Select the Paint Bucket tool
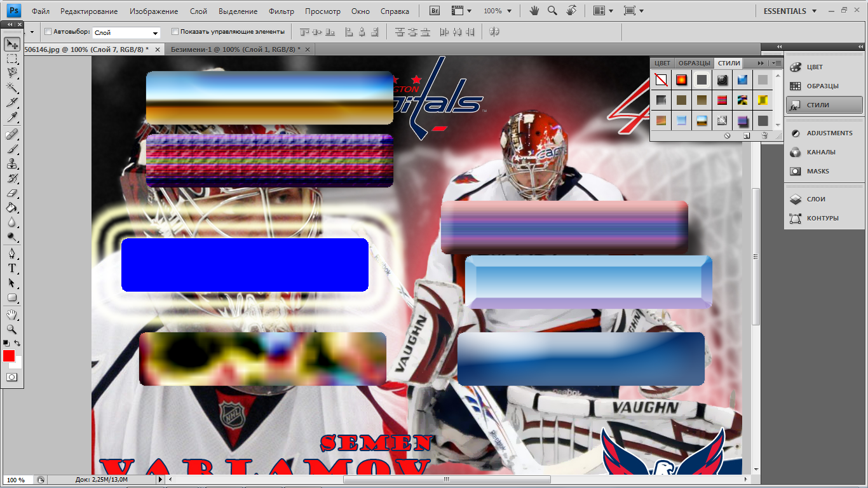Viewport: 868px width, 488px height. pos(12,207)
